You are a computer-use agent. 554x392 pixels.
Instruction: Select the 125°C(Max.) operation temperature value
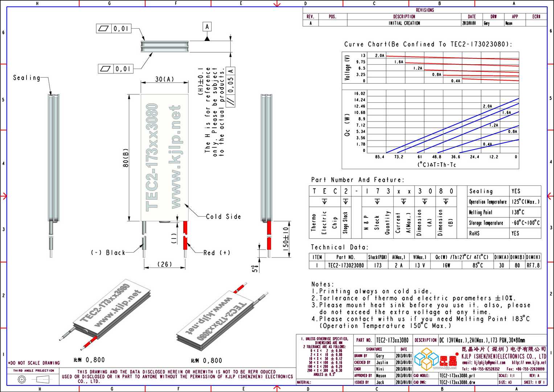click(525, 201)
